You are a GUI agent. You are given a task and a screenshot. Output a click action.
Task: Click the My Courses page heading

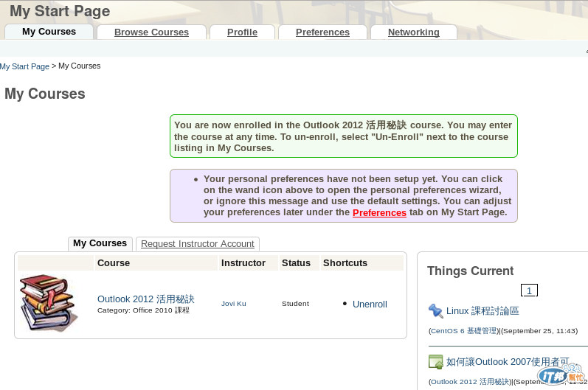pos(45,94)
